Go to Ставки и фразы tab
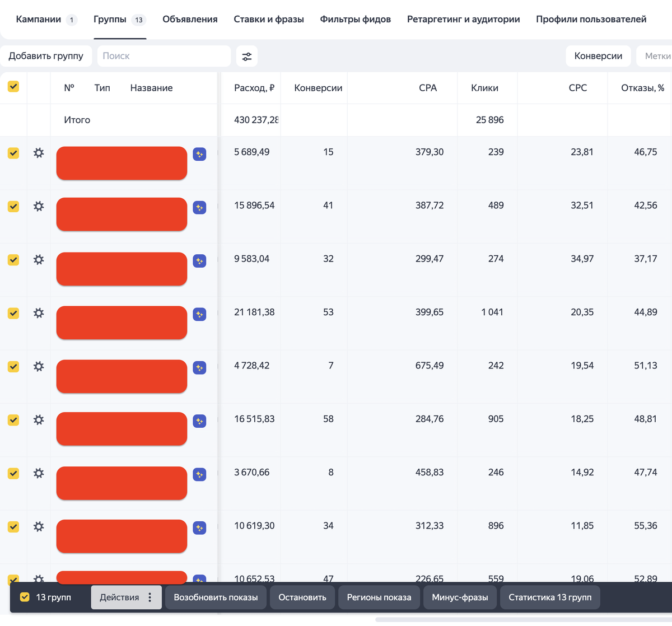 (x=269, y=20)
